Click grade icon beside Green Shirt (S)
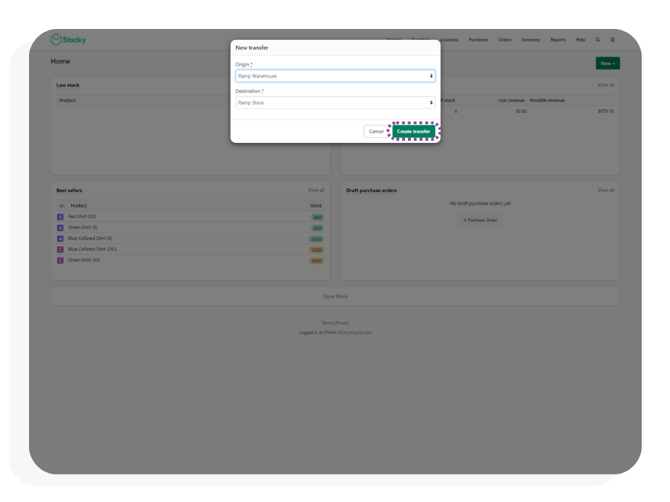The height and width of the screenshot is (502, 670). (x=60, y=228)
